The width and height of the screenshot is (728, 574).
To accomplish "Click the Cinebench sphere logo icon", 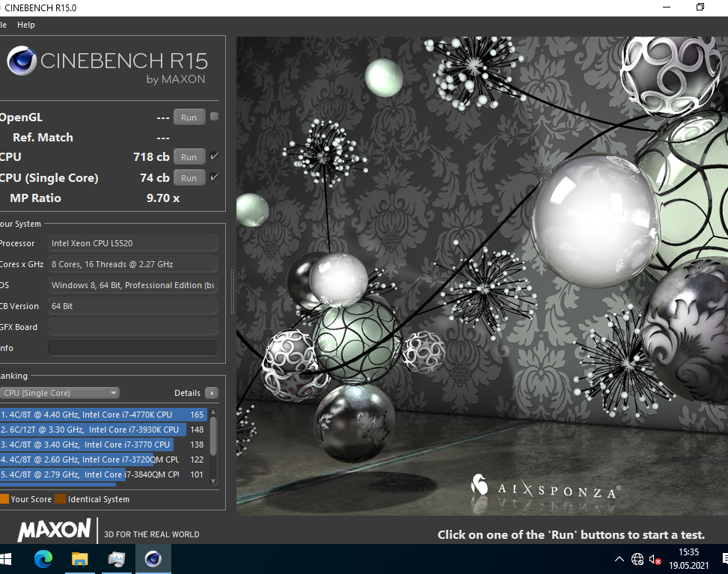I will click(x=22, y=61).
